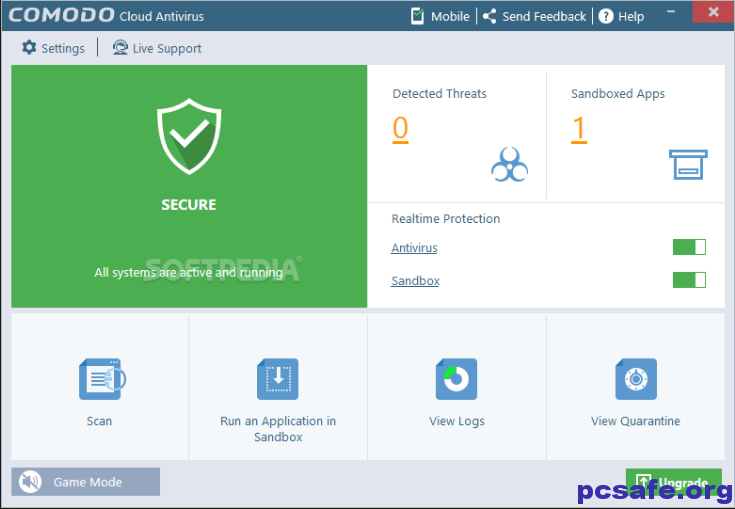
Task: Click the Antivirus link
Action: [414, 248]
